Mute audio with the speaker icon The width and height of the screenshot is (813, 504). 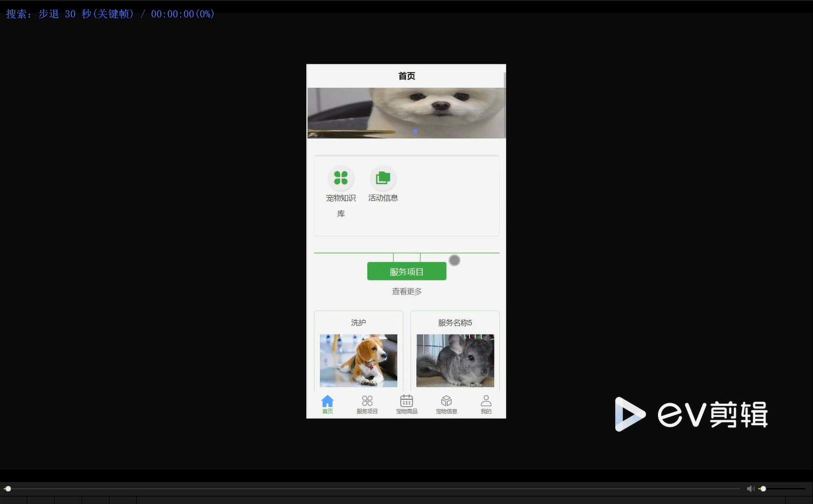point(750,488)
